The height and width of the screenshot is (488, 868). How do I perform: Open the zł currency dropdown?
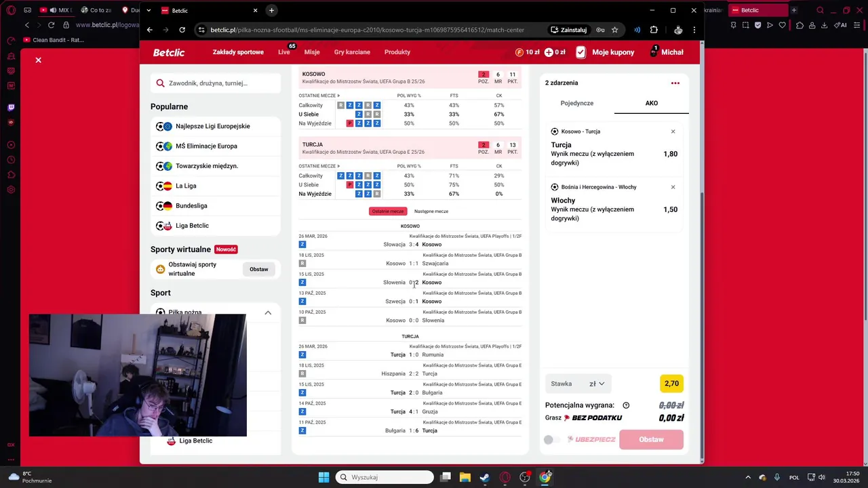pyautogui.click(x=597, y=384)
